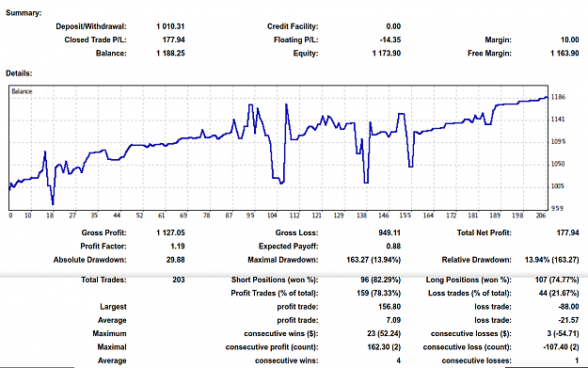
Task: Click the 1141 axis label on the chart
Action: (x=558, y=120)
